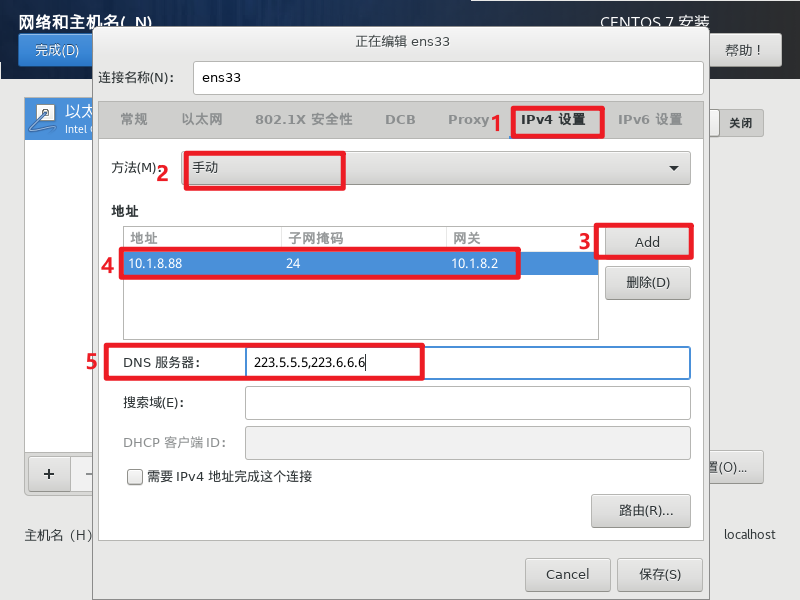This screenshot has width=800, height=600.
Task: Select address cell 10.1.8.88
Action: [155, 264]
